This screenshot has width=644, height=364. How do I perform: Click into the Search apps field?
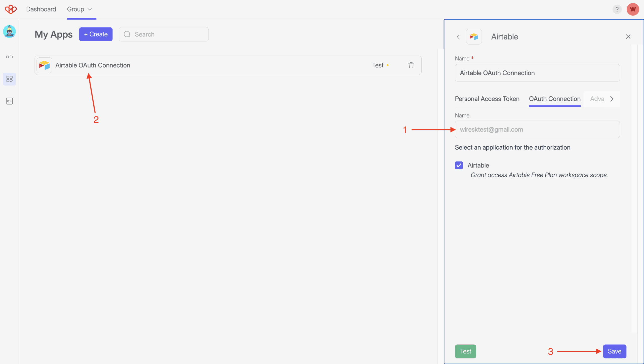164,34
